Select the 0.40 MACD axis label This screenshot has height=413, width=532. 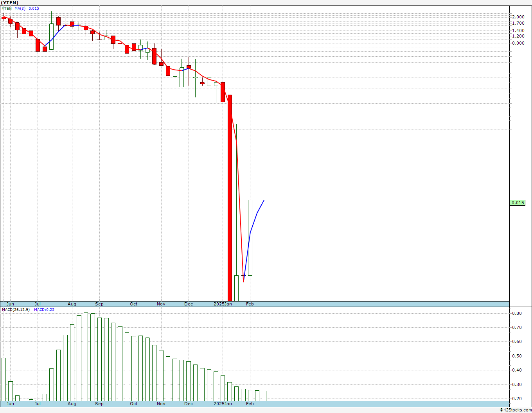[x=517, y=370]
